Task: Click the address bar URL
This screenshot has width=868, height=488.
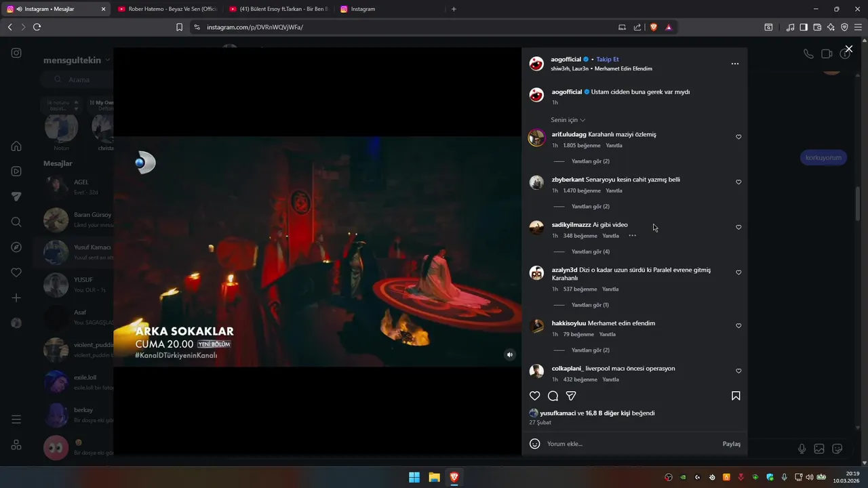Action: tap(255, 27)
